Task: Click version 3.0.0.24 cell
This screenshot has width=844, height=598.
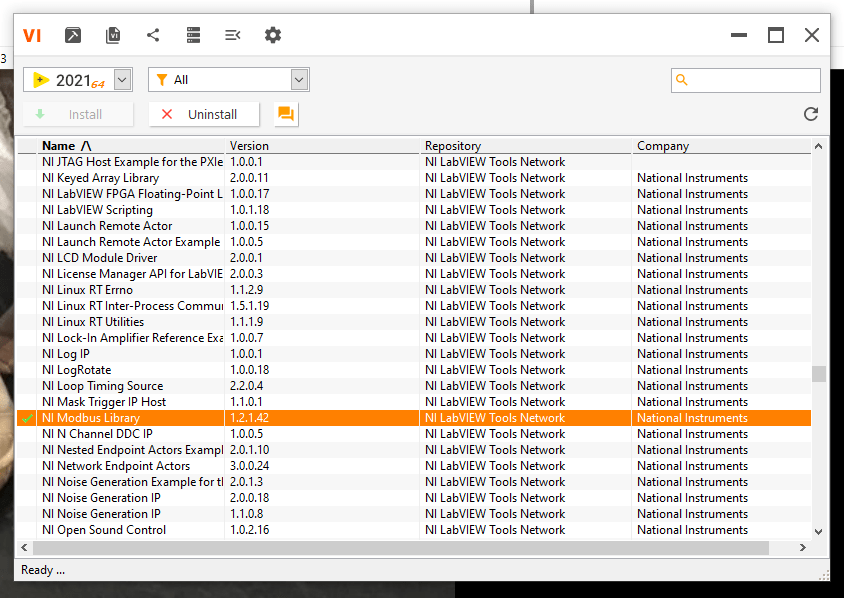Action: tap(250, 466)
